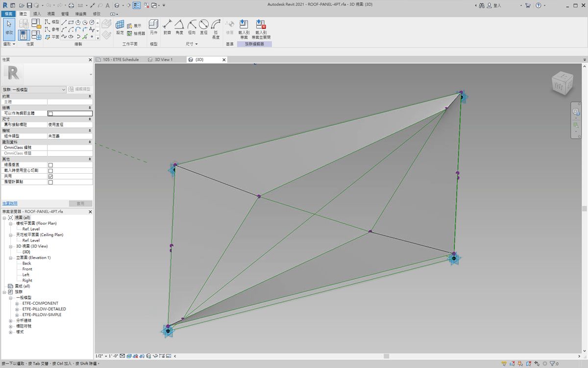Choose the 直徑 diameter dimension tool
The image size is (588, 368).
[x=203, y=27]
